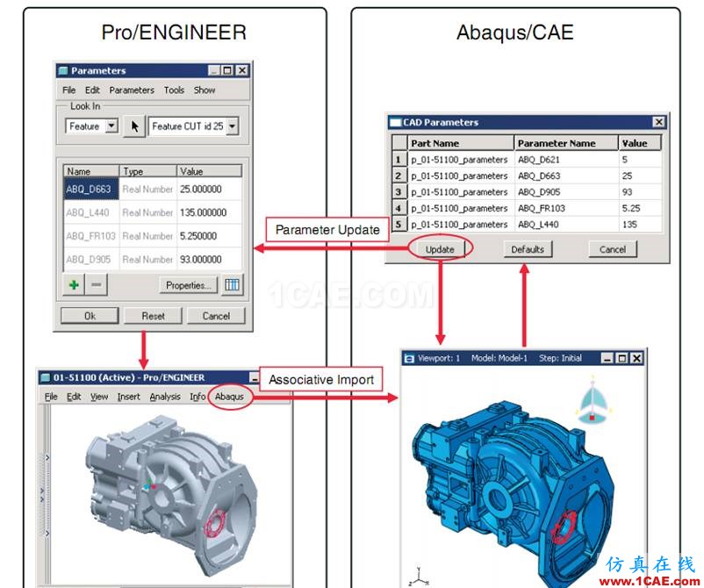Maximize the Abaqus Viewport 1 window
This screenshot has width=704, height=588.
(621, 358)
